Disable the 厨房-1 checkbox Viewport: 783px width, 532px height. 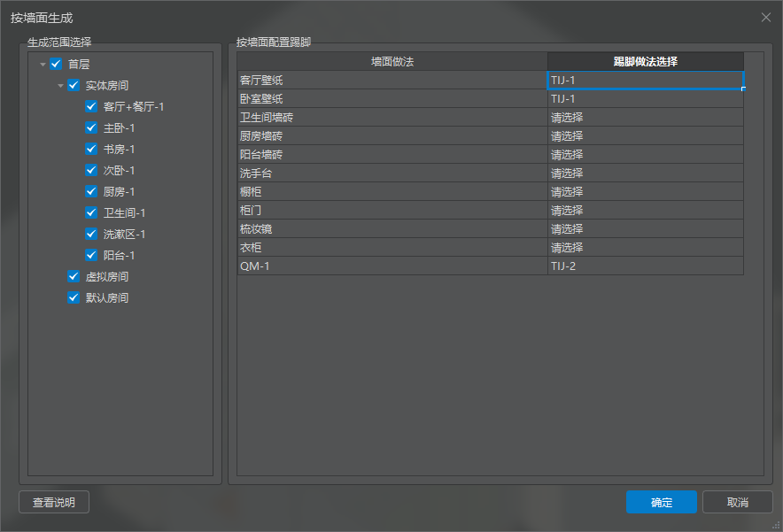(x=91, y=192)
